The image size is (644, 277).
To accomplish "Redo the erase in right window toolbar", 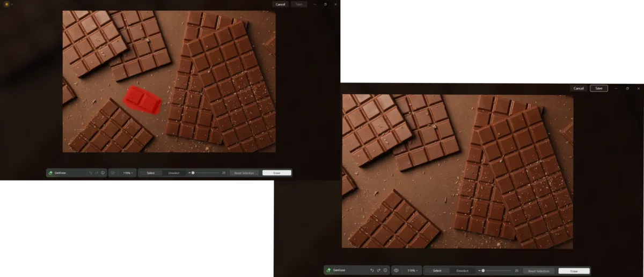I will point(378,271).
